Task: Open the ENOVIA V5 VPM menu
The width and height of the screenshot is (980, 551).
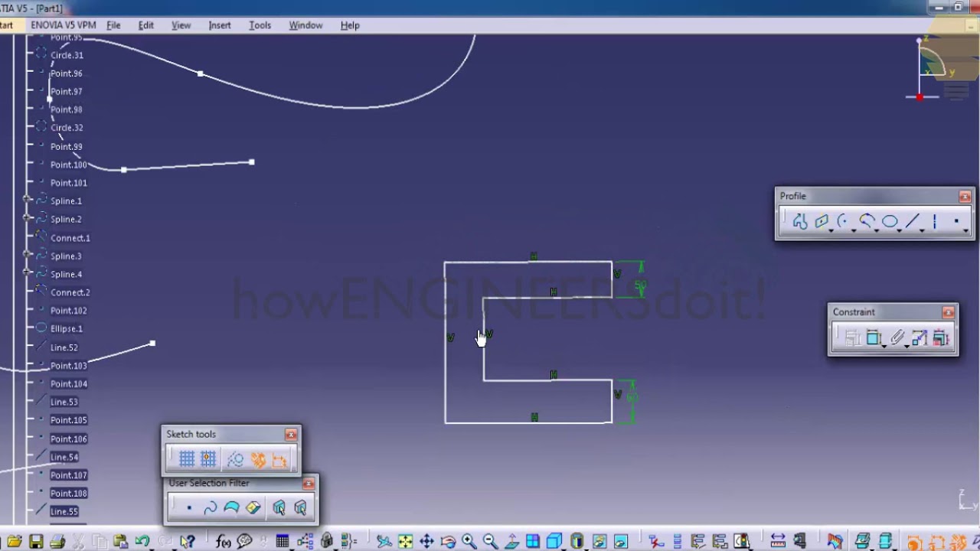Action: [x=64, y=25]
